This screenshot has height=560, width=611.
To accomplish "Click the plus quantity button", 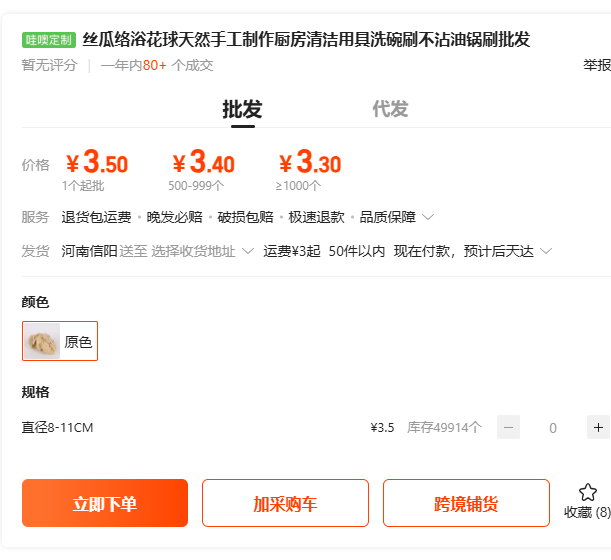I will pos(598,427).
